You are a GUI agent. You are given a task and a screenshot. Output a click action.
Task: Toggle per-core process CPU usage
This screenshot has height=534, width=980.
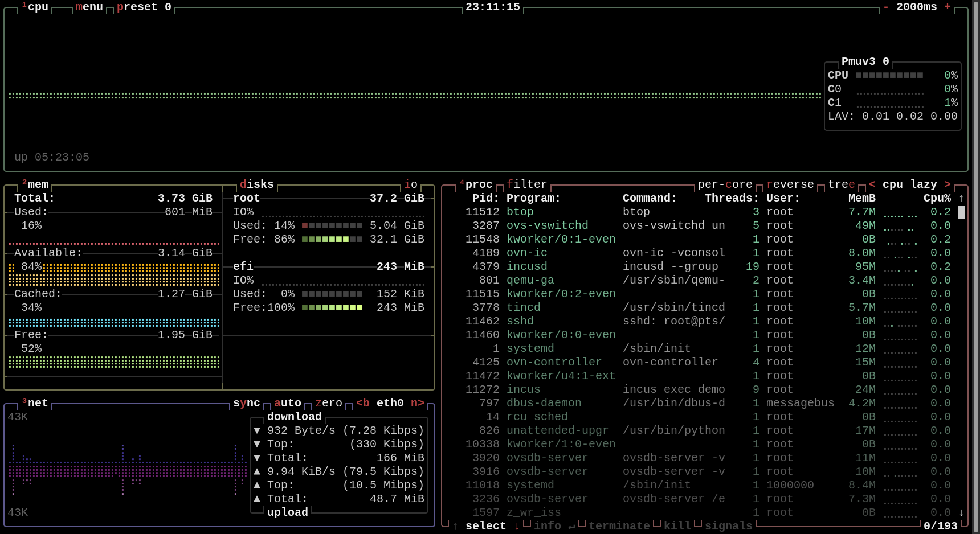click(725, 184)
